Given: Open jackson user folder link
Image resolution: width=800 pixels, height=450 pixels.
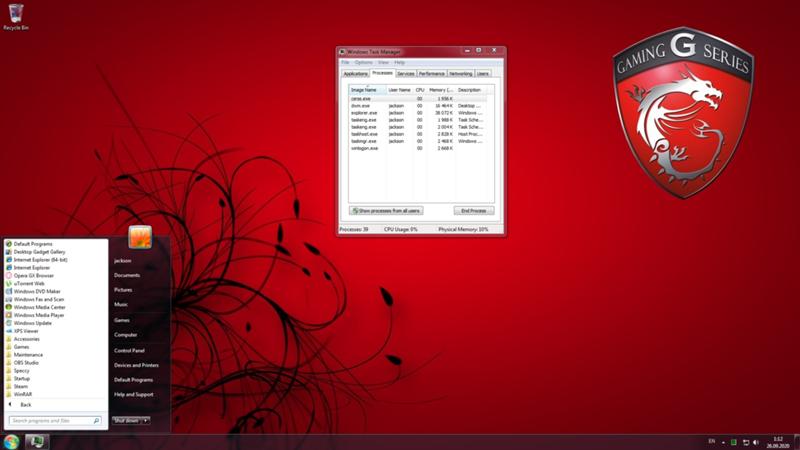Looking at the screenshot, I should (122, 261).
